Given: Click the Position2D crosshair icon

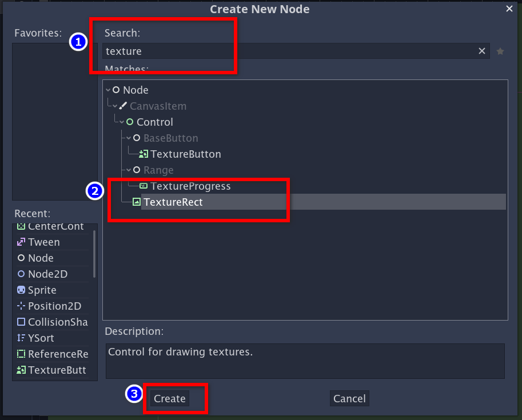Looking at the screenshot, I should click(x=21, y=306).
